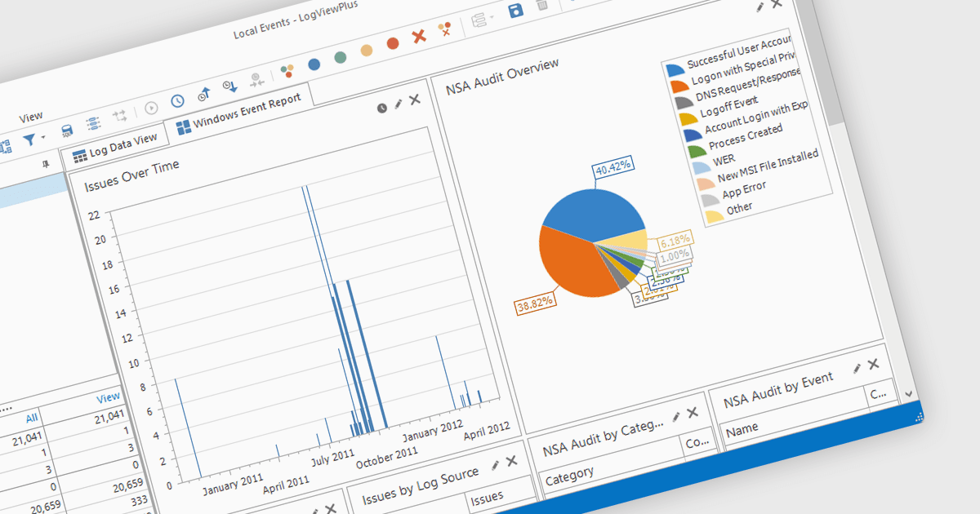Click the small dots-with-x filter icon

tap(445, 30)
